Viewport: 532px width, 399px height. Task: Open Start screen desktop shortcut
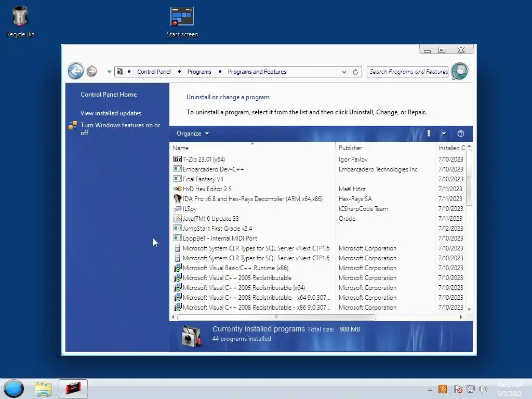tap(182, 22)
